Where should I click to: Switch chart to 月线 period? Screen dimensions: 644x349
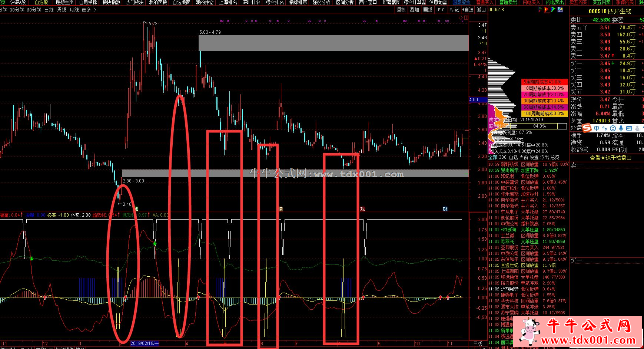pos(74,10)
